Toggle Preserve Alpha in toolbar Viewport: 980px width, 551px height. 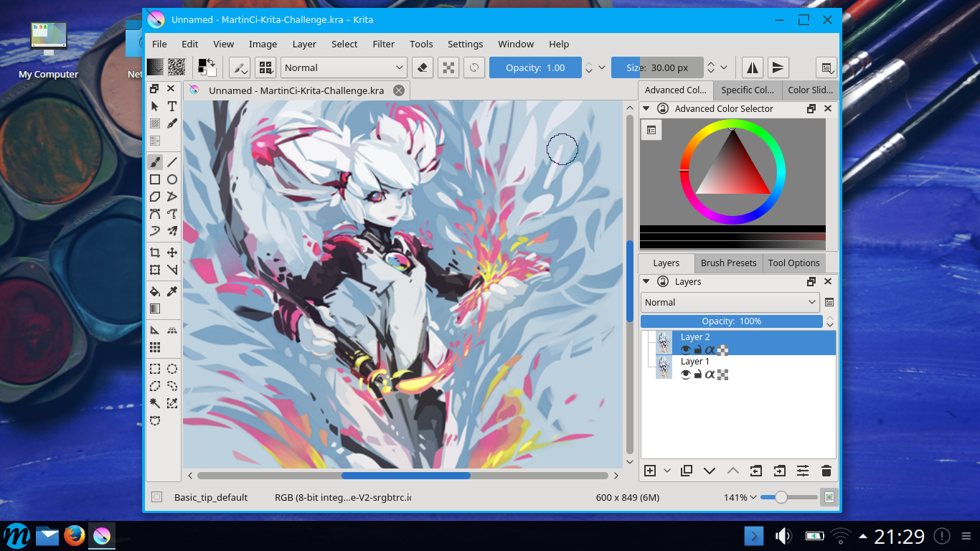tap(448, 67)
